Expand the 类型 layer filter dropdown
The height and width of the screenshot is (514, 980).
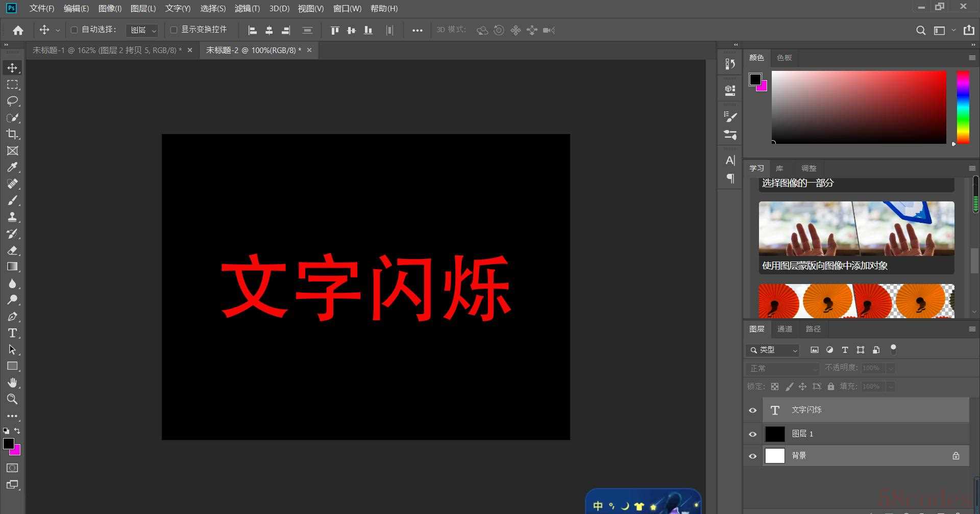tap(772, 350)
